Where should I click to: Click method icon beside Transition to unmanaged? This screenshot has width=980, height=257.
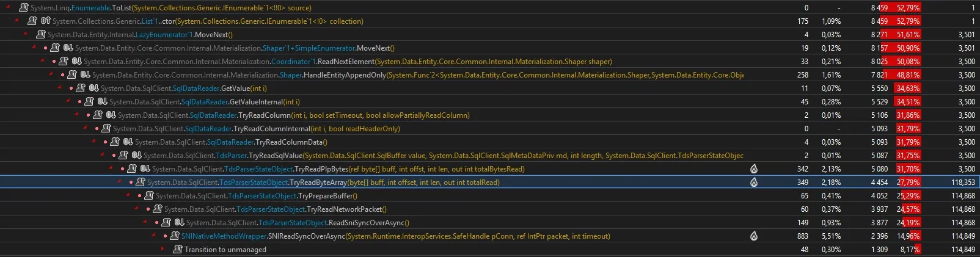coord(178,250)
